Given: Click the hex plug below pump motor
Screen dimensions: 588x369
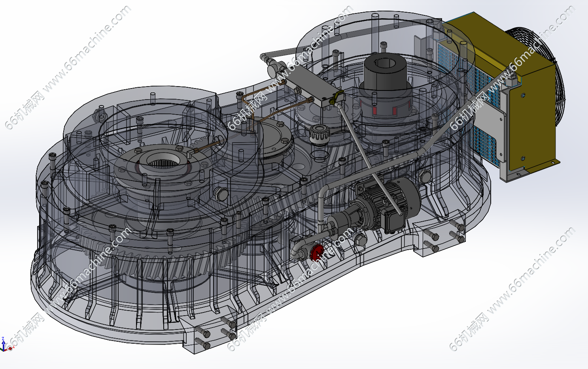Looking at the screenshot, I should pyautogui.click(x=359, y=239).
